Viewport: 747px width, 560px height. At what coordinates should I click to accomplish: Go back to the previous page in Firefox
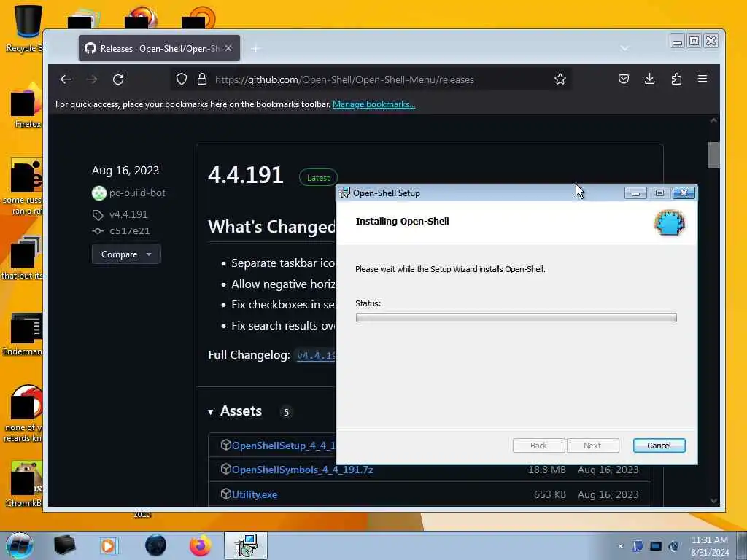[x=66, y=79]
